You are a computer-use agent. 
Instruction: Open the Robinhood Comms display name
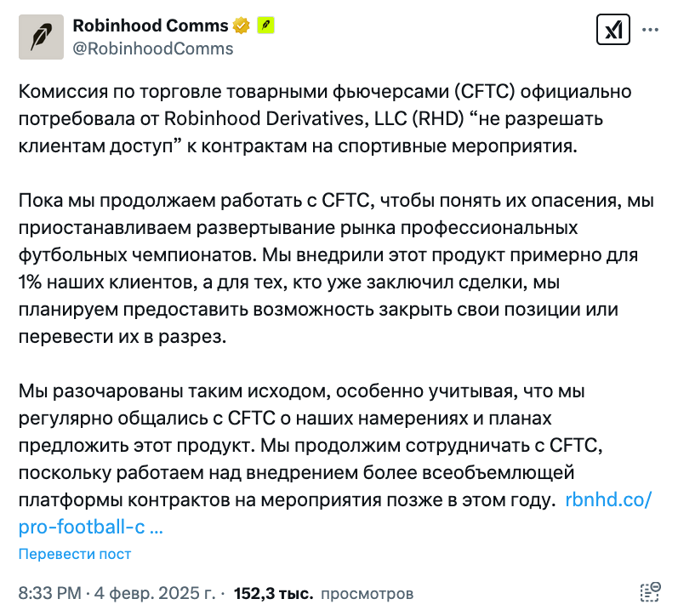tap(151, 26)
